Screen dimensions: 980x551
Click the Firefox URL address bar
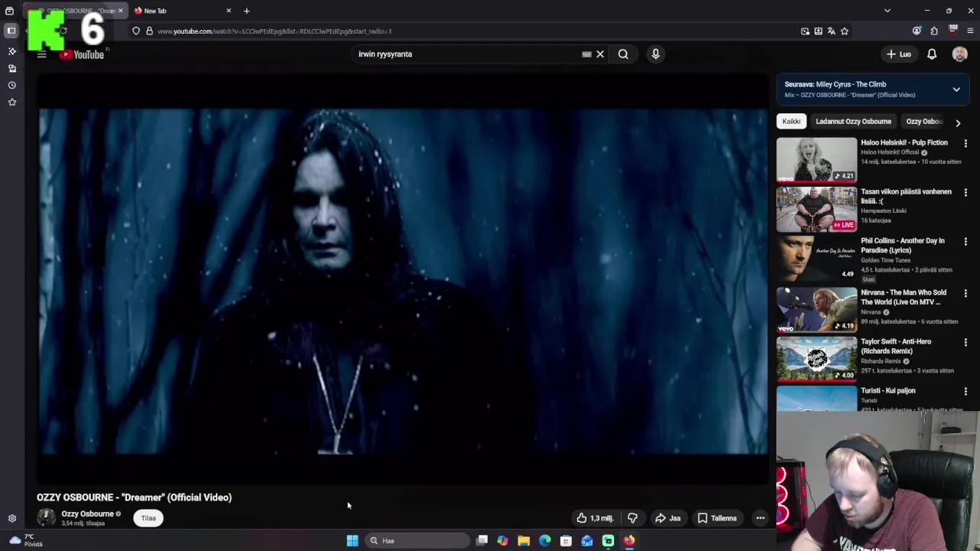tap(475, 31)
